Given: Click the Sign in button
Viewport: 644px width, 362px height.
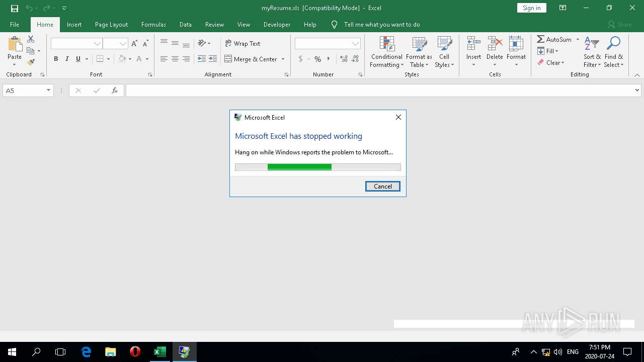Looking at the screenshot, I should point(532,8).
